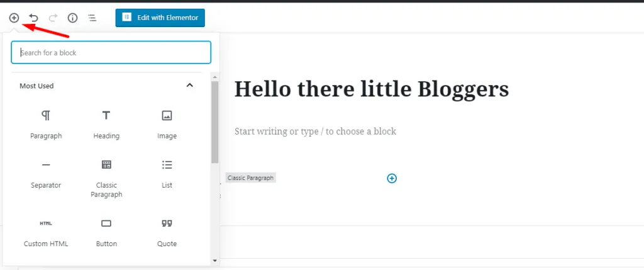Click the Search for a block field
The height and width of the screenshot is (270, 644).
(x=111, y=53)
